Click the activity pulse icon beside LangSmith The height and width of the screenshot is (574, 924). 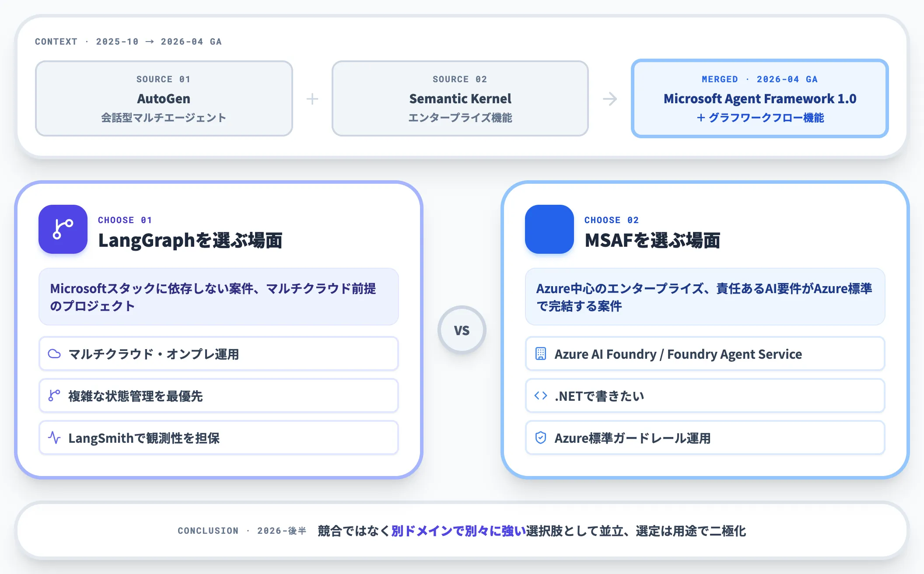[x=54, y=437]
